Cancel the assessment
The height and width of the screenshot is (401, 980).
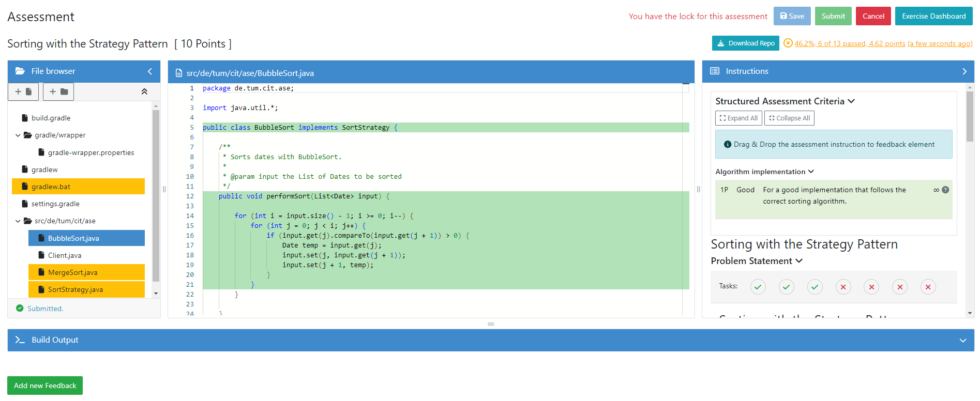[x=873, y=16]
